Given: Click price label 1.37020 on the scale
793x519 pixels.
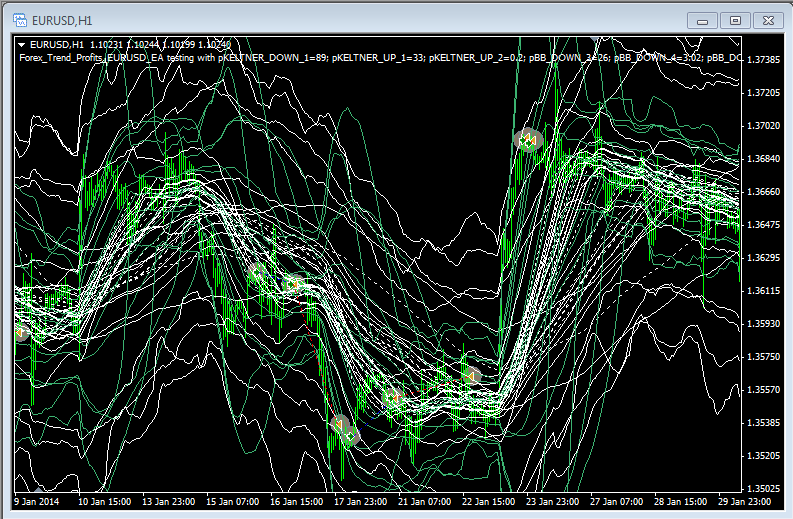Looking at the screenshot, I should click(763, 125).
